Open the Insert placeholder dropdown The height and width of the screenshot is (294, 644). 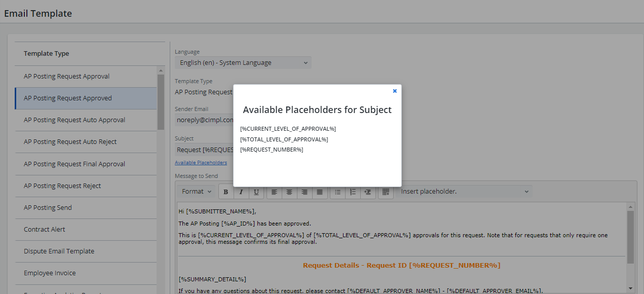pos(464,192)
